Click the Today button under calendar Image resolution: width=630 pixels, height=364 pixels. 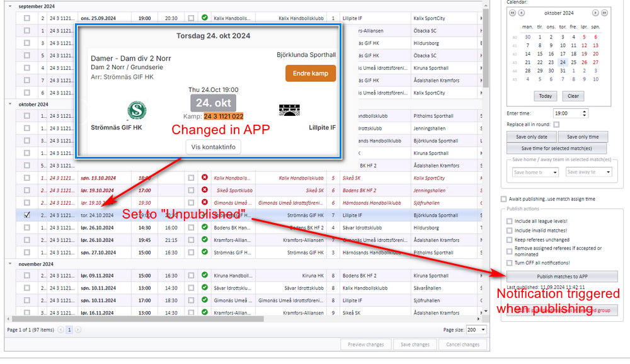pyautogui.click(x=545, y=96)
